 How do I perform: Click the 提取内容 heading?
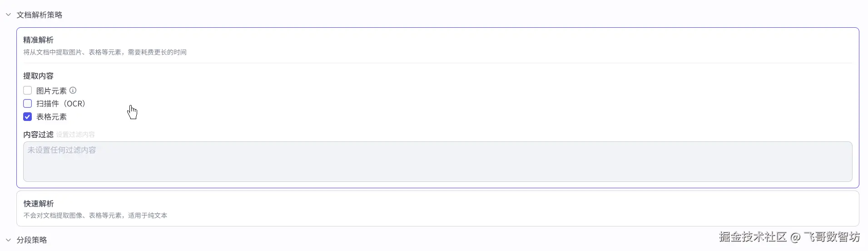pos(39,76)
